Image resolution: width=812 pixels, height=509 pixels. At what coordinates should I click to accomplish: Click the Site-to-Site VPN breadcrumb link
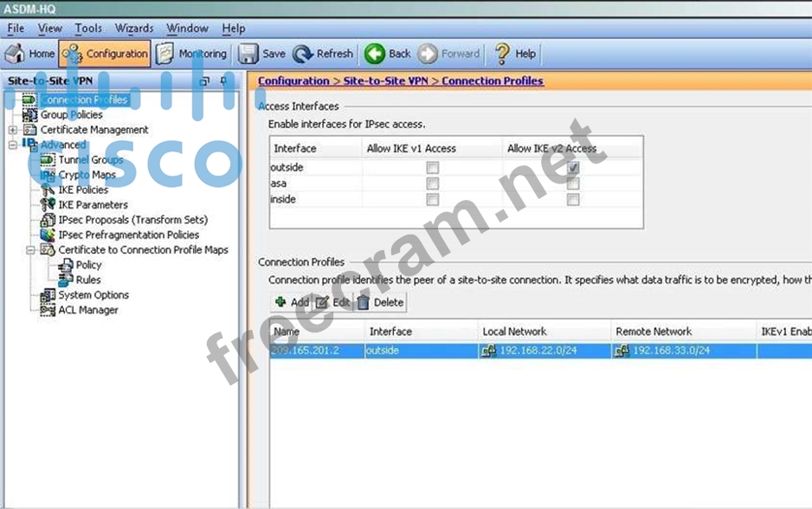point(385,81)
